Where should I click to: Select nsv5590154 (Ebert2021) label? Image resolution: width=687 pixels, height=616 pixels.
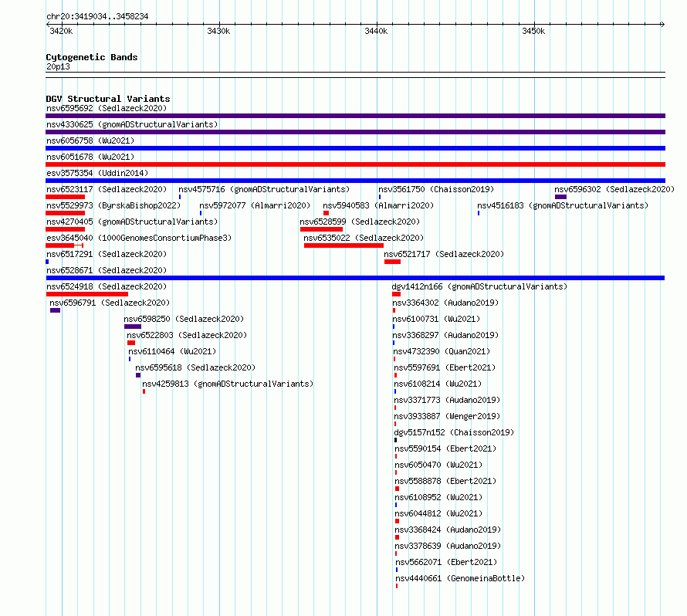tap(445, 448)
